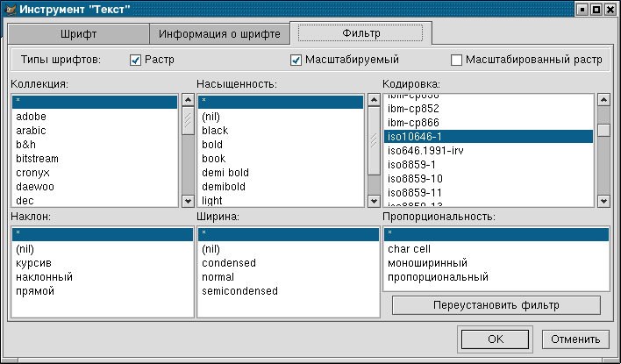
Task: Select the iso10646-1 encoding
Action: [x=489, y=137]
